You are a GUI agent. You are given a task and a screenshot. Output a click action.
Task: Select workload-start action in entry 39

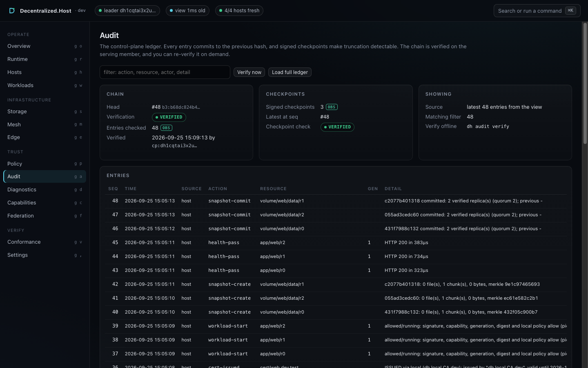(228, 326)
